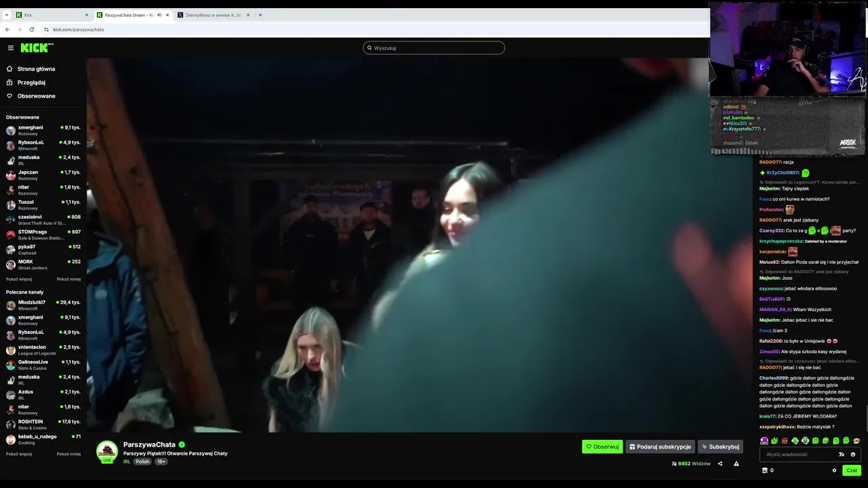Insert the red angry quick emote

click(x=785, y=441)
